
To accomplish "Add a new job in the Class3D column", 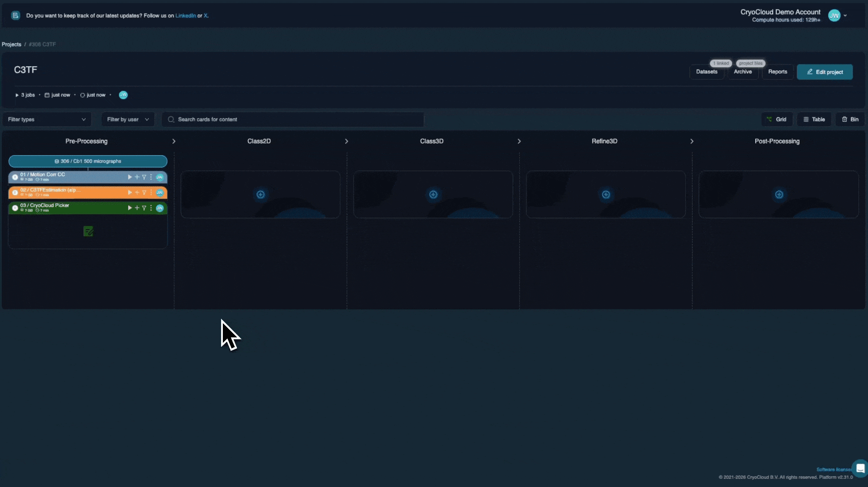I will click(433, 194).
